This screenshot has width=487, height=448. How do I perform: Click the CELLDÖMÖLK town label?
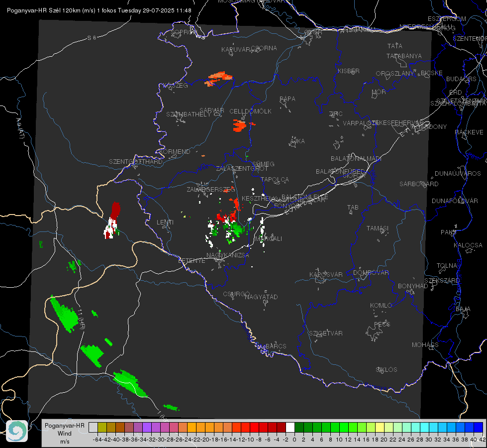tap(250, 112)
